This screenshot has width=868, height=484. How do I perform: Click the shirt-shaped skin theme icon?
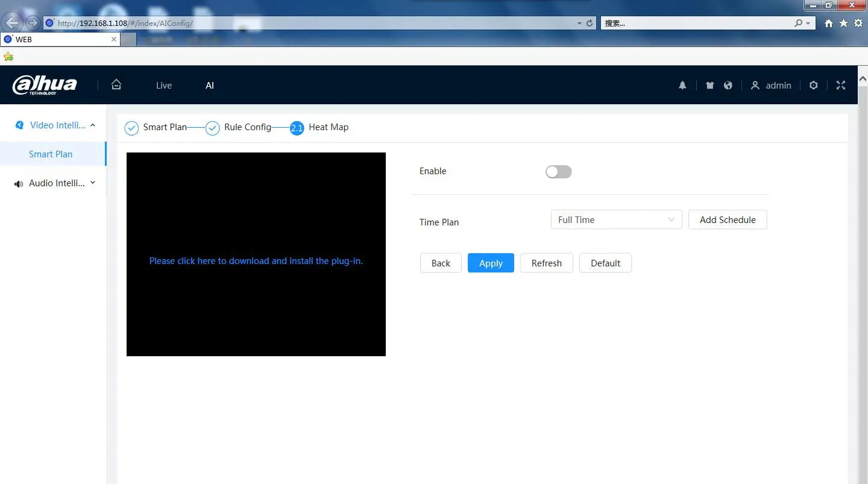(709, 86)
